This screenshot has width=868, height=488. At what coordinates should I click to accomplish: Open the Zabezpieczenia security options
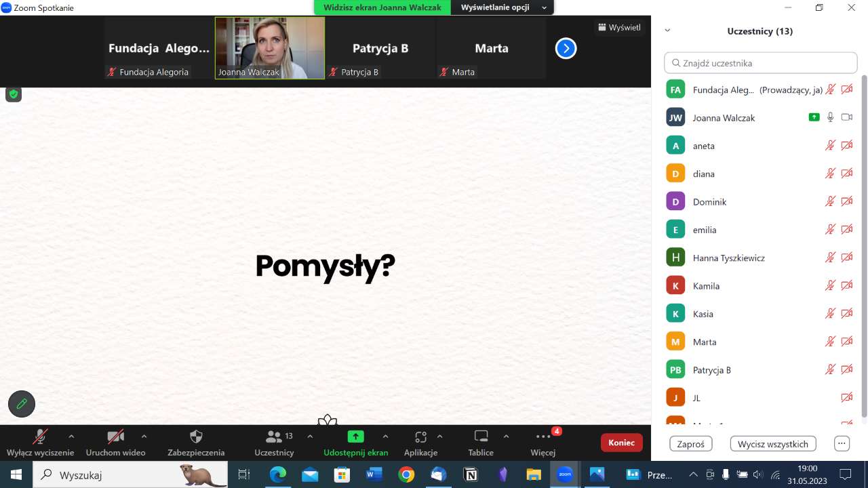pyautogui.click(x=196, y=443)
